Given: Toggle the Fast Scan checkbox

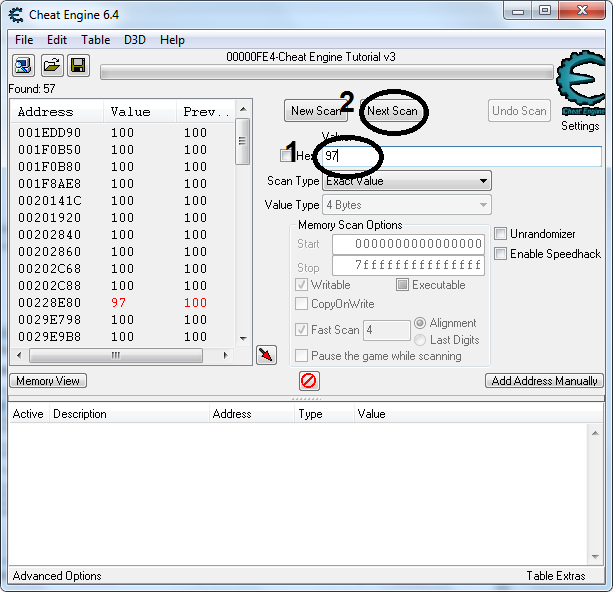Looking at the screenshot, I should [301, 329].
